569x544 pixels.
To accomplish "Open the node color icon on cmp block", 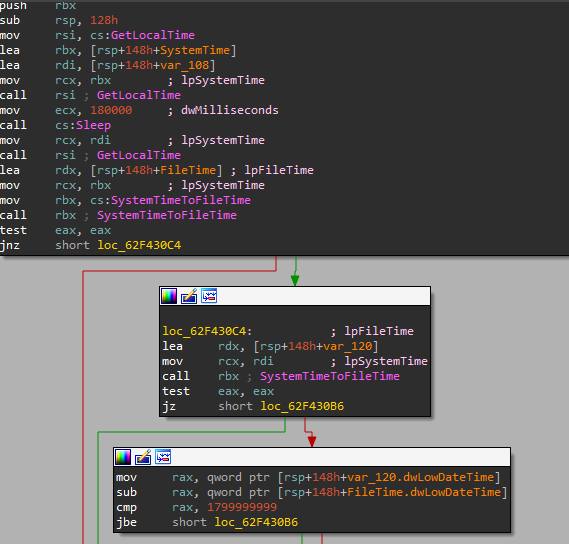I will [123, 457].
